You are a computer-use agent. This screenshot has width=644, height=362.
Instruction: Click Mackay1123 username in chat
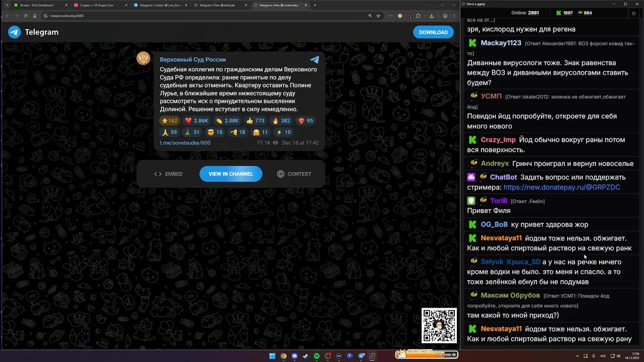(x=501, y=43)
